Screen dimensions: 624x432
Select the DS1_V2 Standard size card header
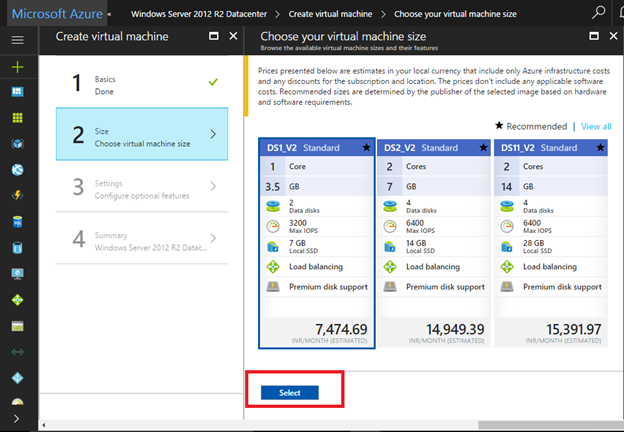(x=316, y=148)
